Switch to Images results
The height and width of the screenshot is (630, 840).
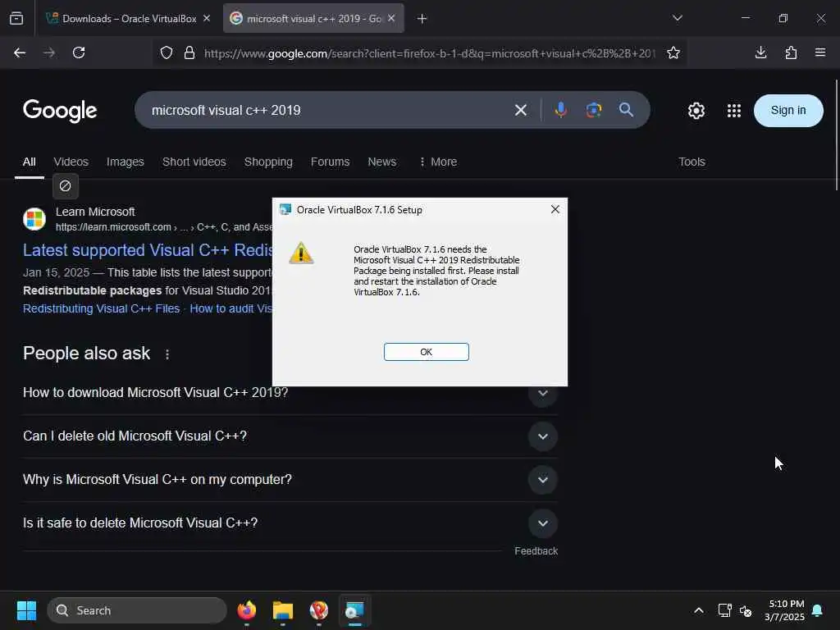point(125,162)
